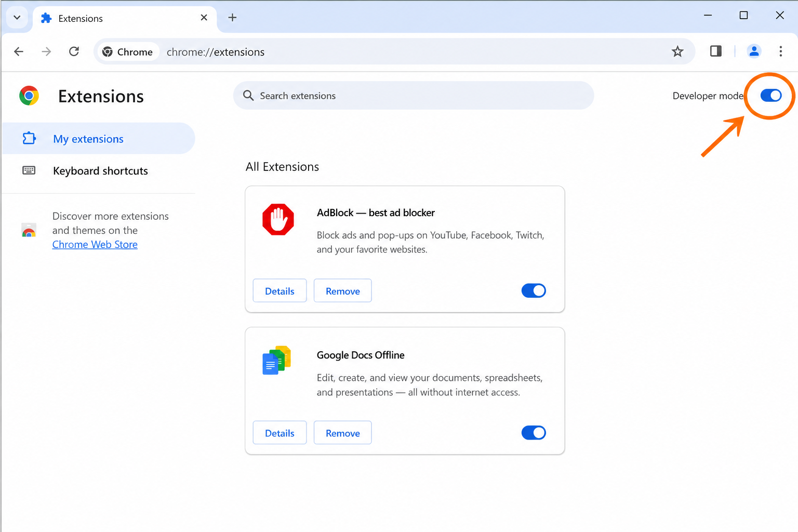Open Google Docs Offline Details
The height and width of the screenshot is (532, 798).
coord(280,433)
